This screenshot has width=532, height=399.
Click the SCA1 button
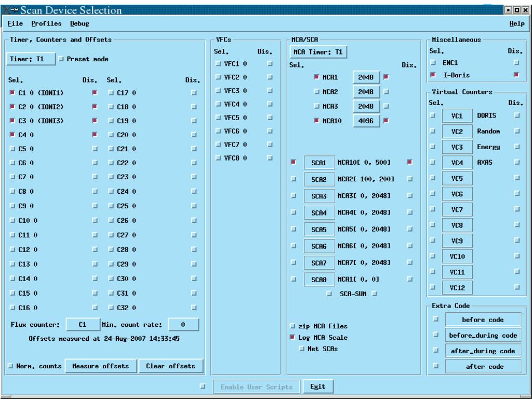[x=320, y=163]
